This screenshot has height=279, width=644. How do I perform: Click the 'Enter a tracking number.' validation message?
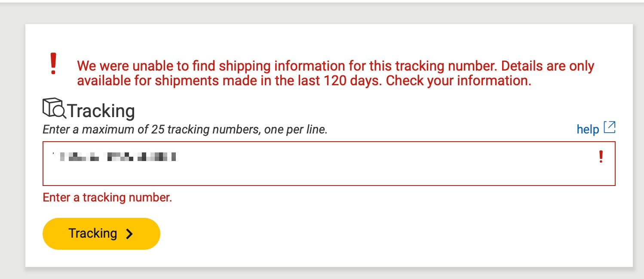tap(107, 198)
